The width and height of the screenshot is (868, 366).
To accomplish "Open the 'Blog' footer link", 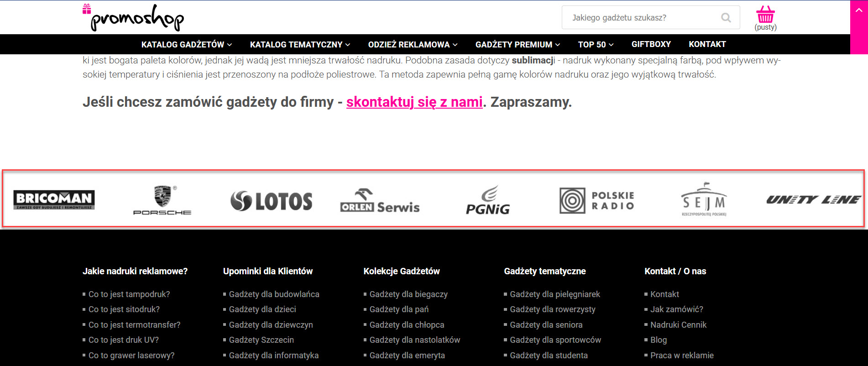I will [x=659, y=340].
